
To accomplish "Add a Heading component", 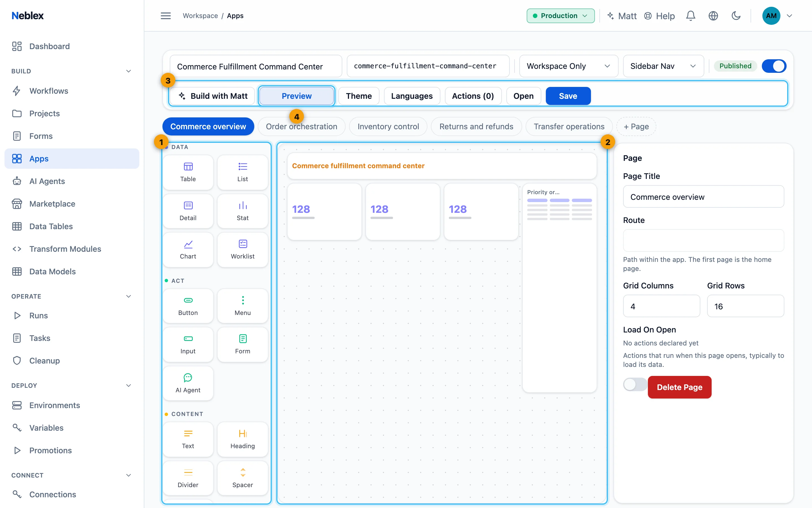I will click(242, 439).
